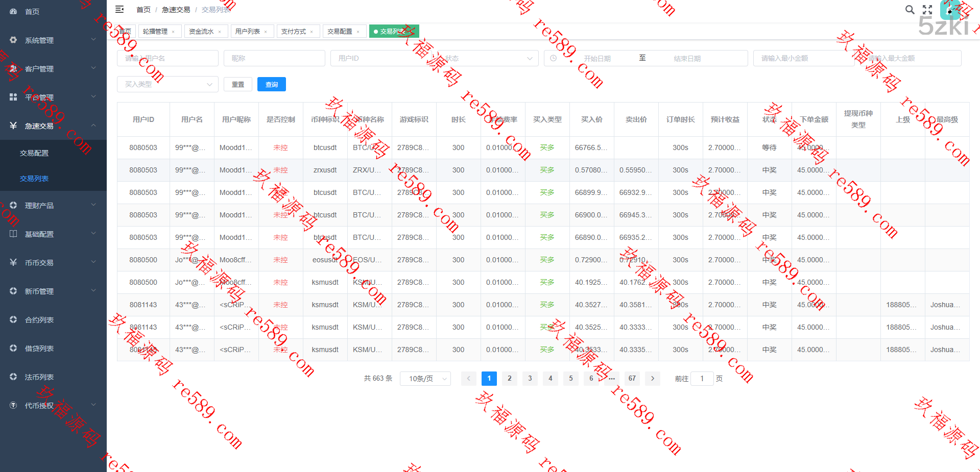Collapse sidebar using hamburger icon
Screen dimensions: 980x472
coord(119,9)
